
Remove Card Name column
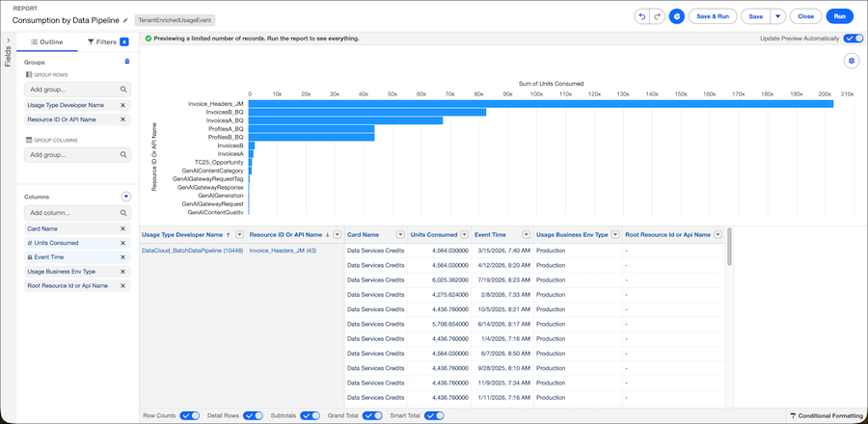point(122,228)
